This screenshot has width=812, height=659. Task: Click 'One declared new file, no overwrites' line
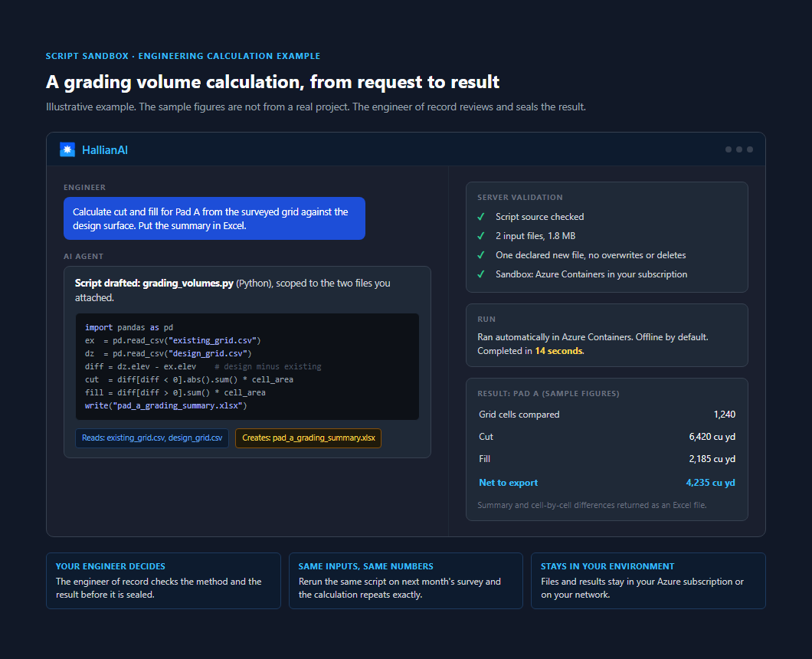(x=591, y=255)
